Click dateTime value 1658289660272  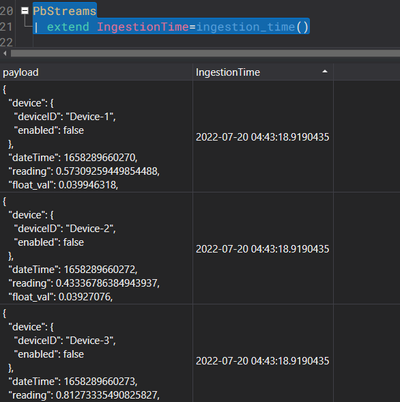pos(100,269)
